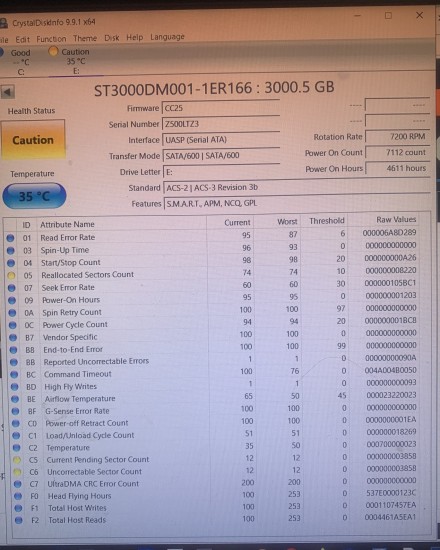
Task: Click the blue status icon for UltraDMA CRC Error Count
Action: (x=17, y=484)
